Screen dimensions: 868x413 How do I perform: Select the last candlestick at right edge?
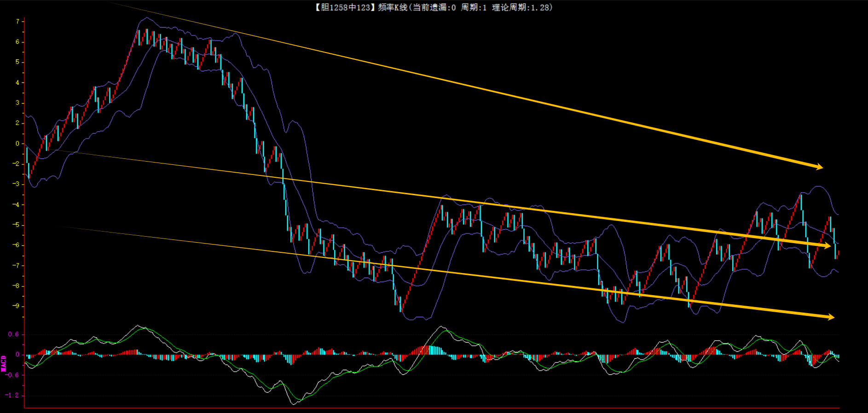coord(838,253)
